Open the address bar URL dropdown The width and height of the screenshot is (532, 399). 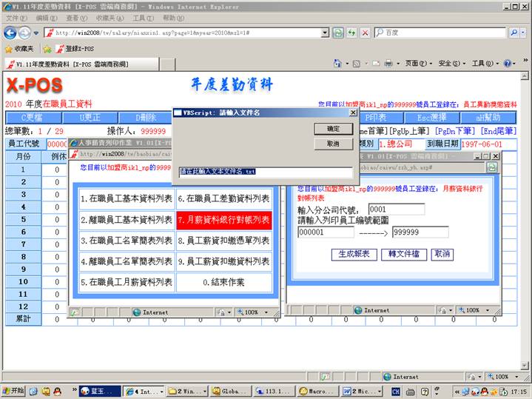coord(324,33)
